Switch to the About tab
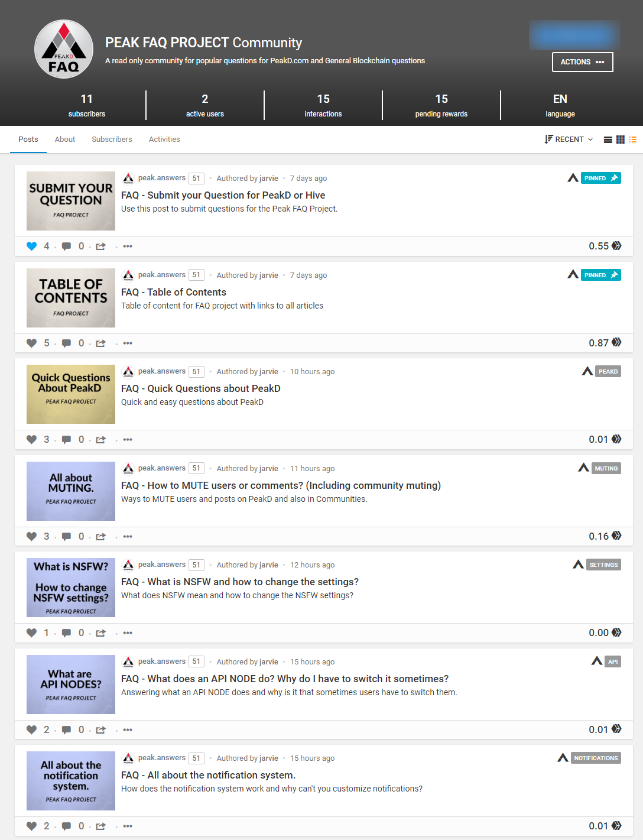 [x=65, y=140]
